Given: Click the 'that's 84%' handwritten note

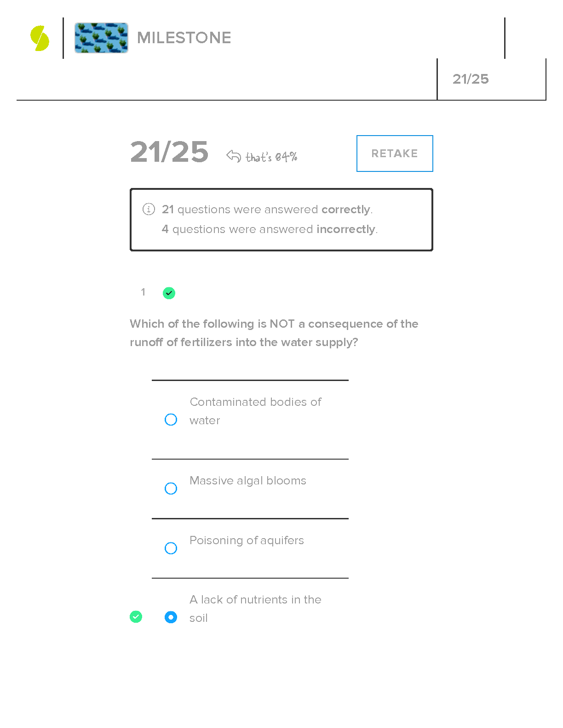Looking at the screenshot, I should click(271, 157).
